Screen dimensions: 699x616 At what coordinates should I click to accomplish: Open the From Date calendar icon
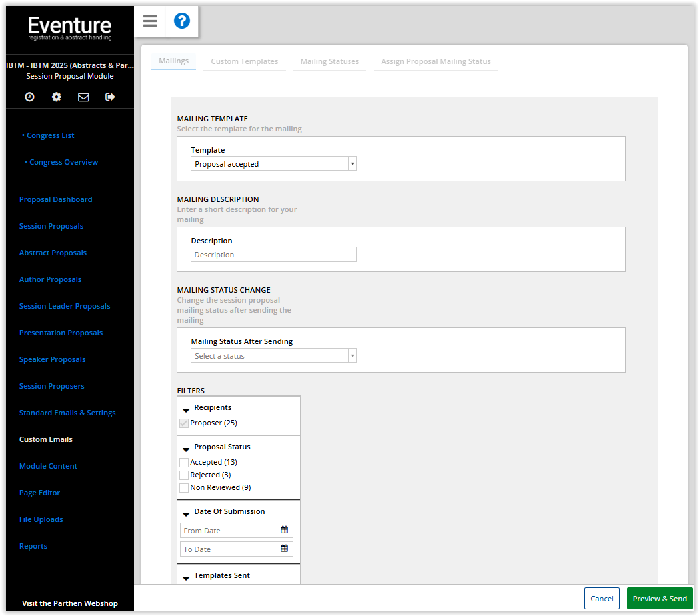284,530
